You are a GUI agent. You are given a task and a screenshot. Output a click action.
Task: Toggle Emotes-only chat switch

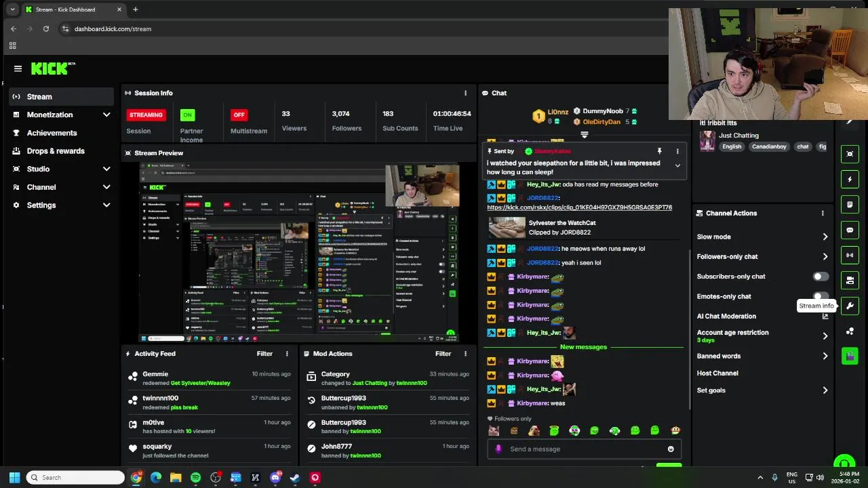(821, 296)
